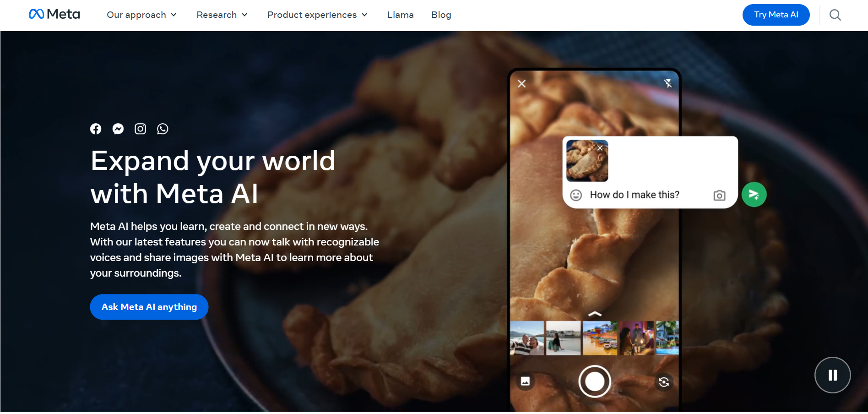Click the emoji smiley icon in message box
Image resolution: width=868 pixels, height=414 pixels.
pyautogui.click(x=576, y=196)
